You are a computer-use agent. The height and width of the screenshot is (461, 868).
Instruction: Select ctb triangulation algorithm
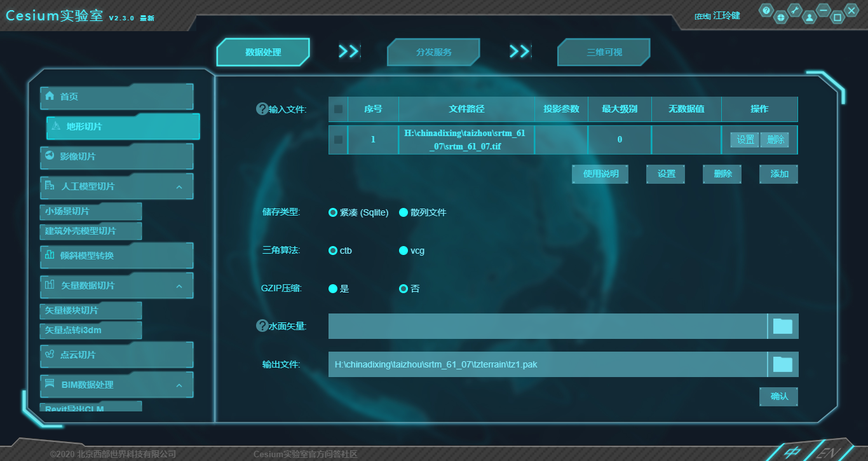333,251
